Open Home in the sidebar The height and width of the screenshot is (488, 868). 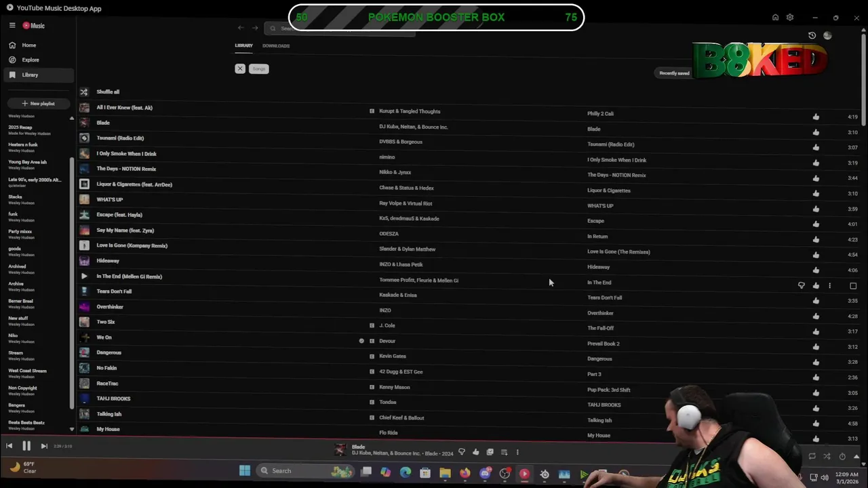click(38, 45)
